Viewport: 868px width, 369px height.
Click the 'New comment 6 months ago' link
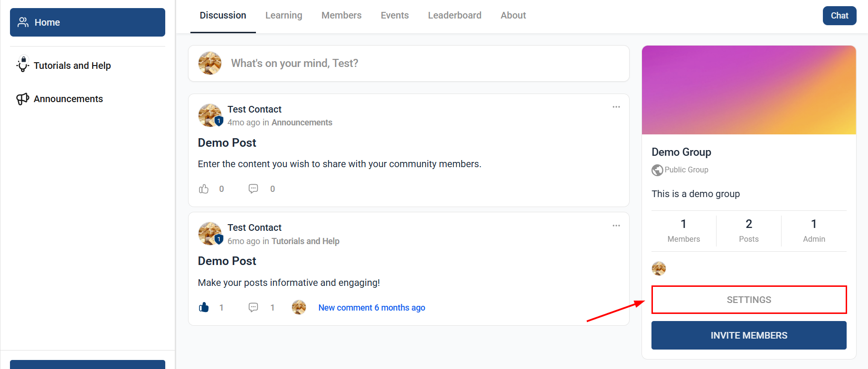(x=372, y=308)
